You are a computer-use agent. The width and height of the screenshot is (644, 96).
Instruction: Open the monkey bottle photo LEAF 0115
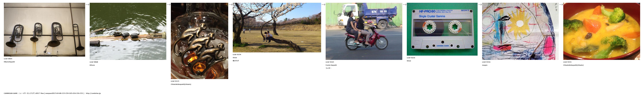tap(199, 41)
